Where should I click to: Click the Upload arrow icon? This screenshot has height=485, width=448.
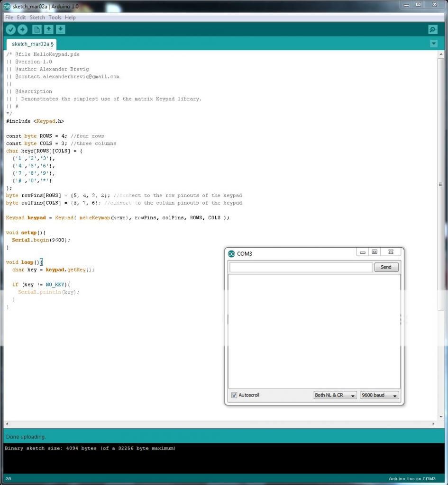click(x=22, y=29)
